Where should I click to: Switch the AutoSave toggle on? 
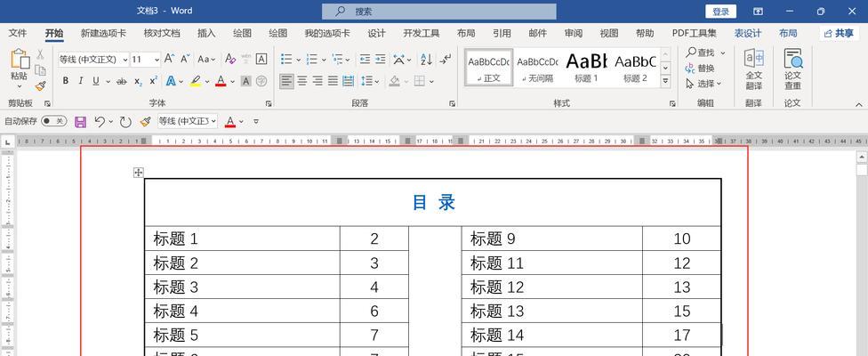point(53,121)
